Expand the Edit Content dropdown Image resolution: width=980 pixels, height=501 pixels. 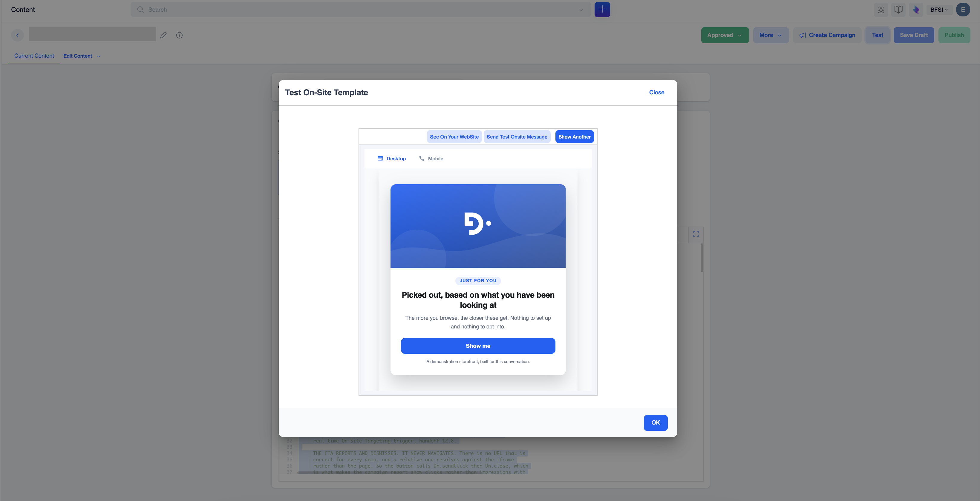[x=82, y=56]
